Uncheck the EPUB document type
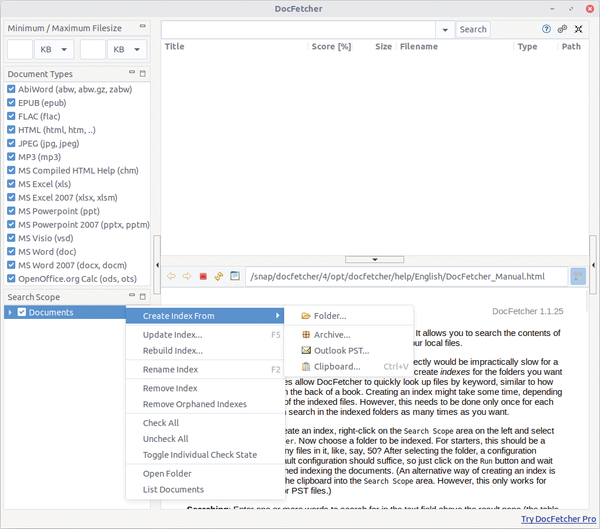 coord(11,103)
